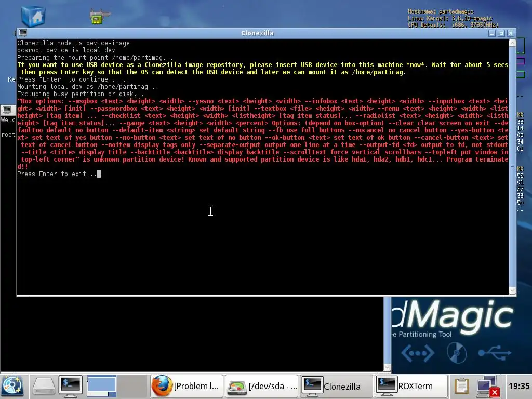Click the 'Hostname: partedmagic' desktop text
The height and width of the screenshot is (399, 532).
pos(441,11)
